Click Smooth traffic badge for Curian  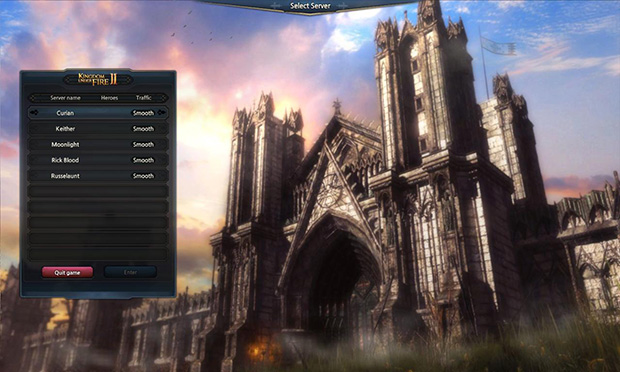click(x=143, y=113)
